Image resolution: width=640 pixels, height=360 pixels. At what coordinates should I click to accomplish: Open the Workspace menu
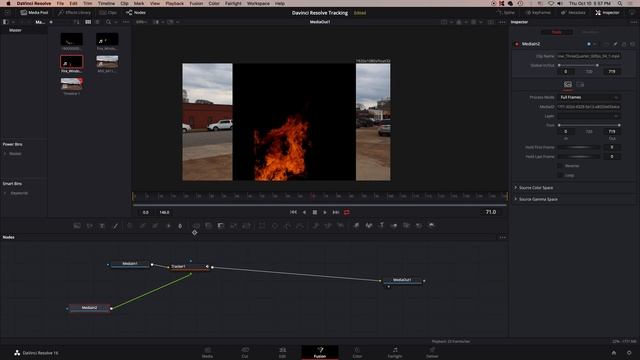(x=258, y=3)
